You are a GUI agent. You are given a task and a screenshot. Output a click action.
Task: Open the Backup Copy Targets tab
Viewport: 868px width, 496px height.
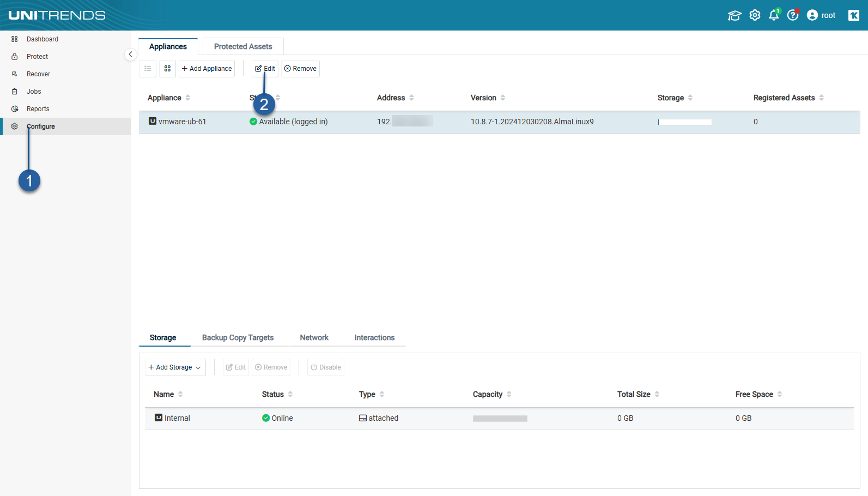[238, 337]
